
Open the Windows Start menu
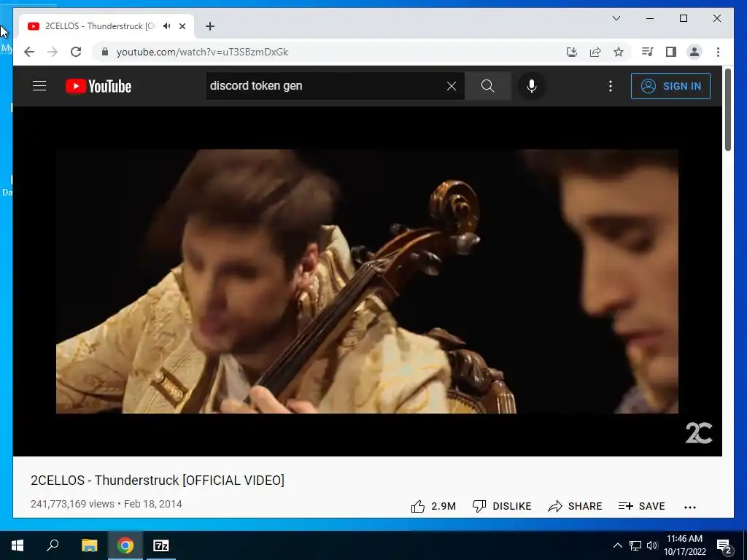click(18, 545)
